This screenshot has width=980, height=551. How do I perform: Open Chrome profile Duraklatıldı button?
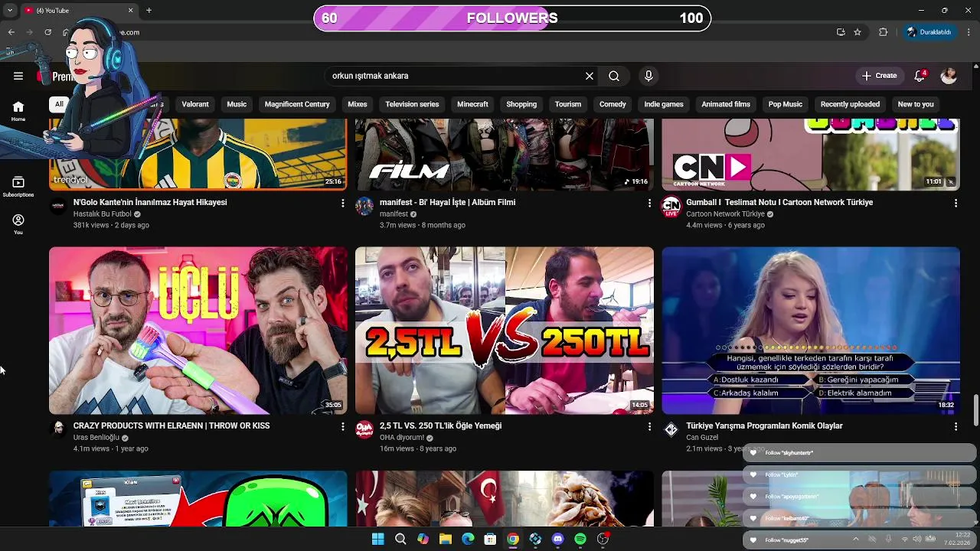[929, 32]
